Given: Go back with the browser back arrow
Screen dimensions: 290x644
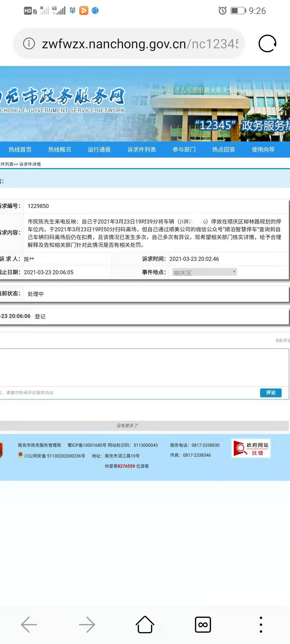Looking at the screenshot, I should click(29, 624).
